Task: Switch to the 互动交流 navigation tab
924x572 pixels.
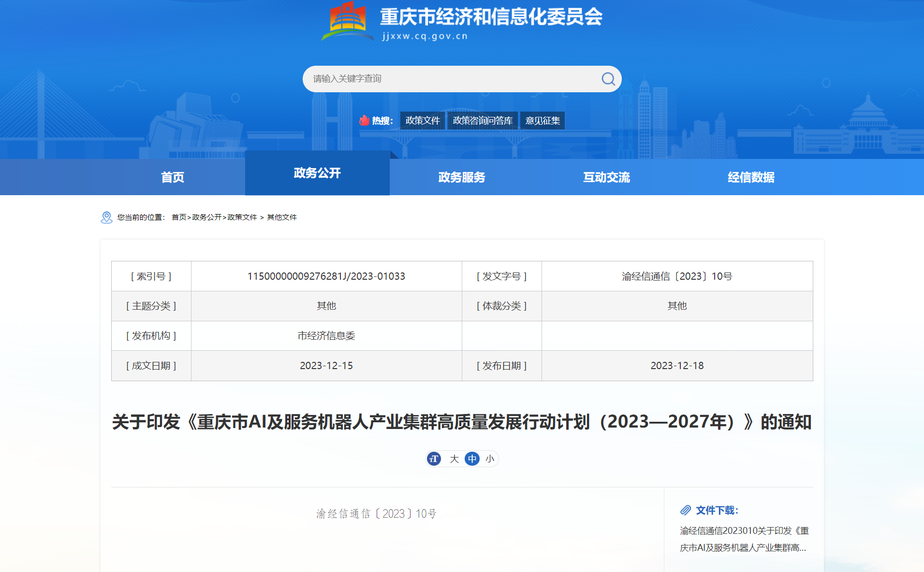Action: (606, 177)
